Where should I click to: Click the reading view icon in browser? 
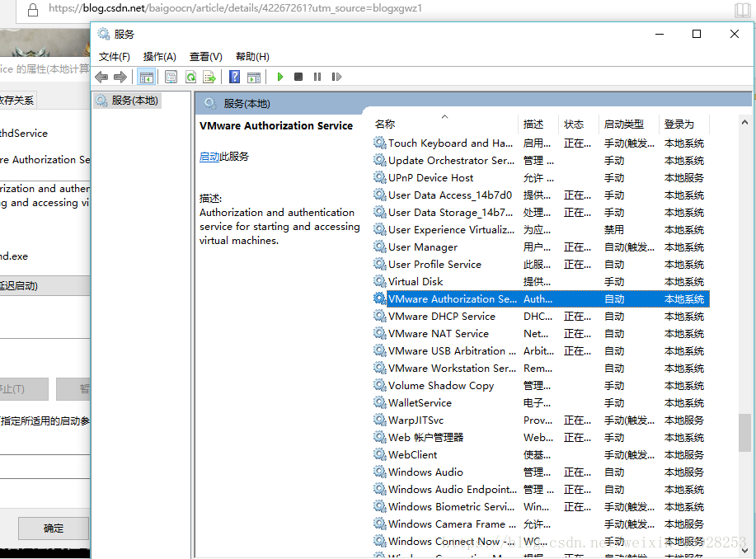(x=743, y=10)
